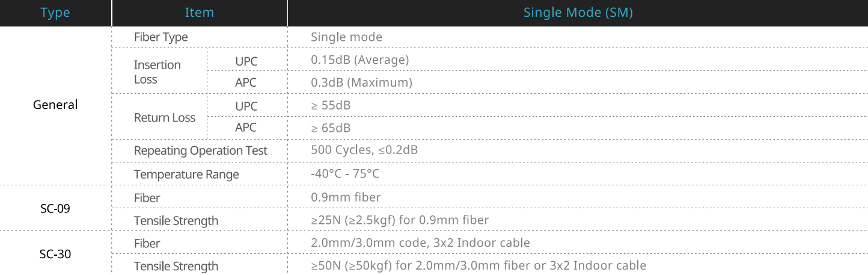The height and width of the screenshot is (275, 868).
Task: Select the Return Loss item label
Action: 164,118
